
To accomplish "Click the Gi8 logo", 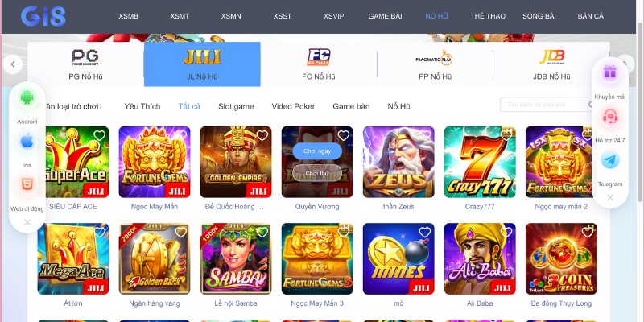I will click(x=43, y=16).
